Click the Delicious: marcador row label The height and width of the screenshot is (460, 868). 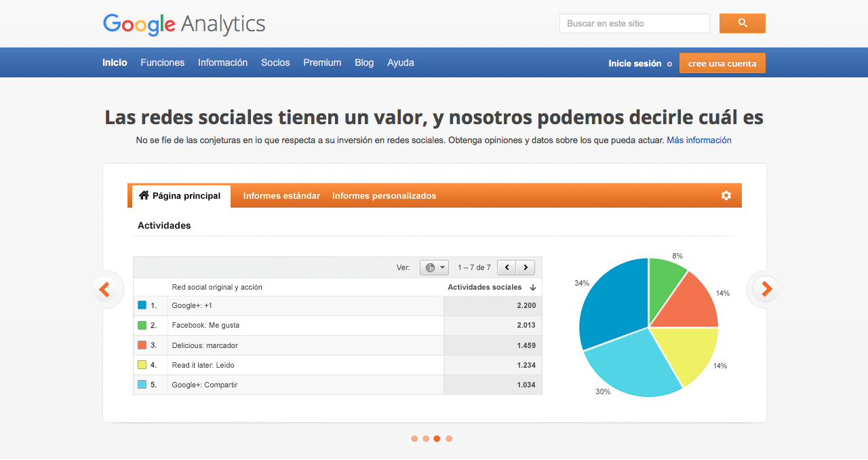click(x=205, y=345)
